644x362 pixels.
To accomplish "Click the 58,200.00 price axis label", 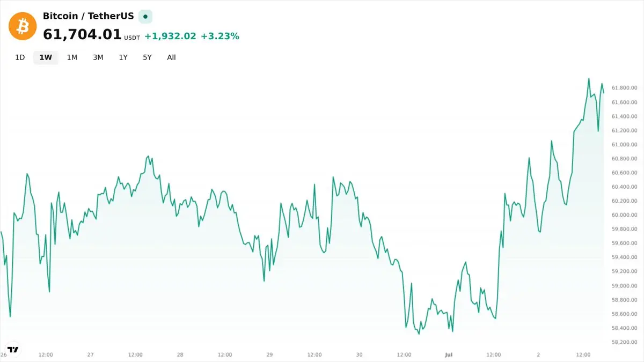I will point(624,342).
